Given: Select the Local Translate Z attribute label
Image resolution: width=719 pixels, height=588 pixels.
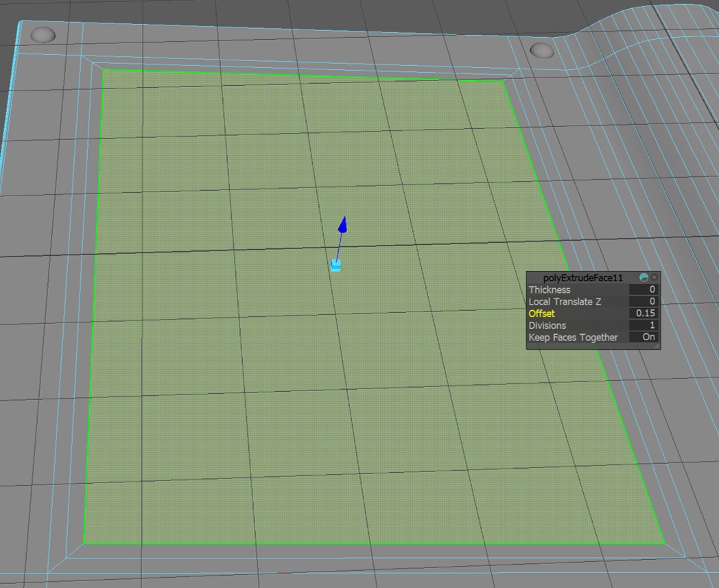Looking at the screenshot, I should coord(565,301).
